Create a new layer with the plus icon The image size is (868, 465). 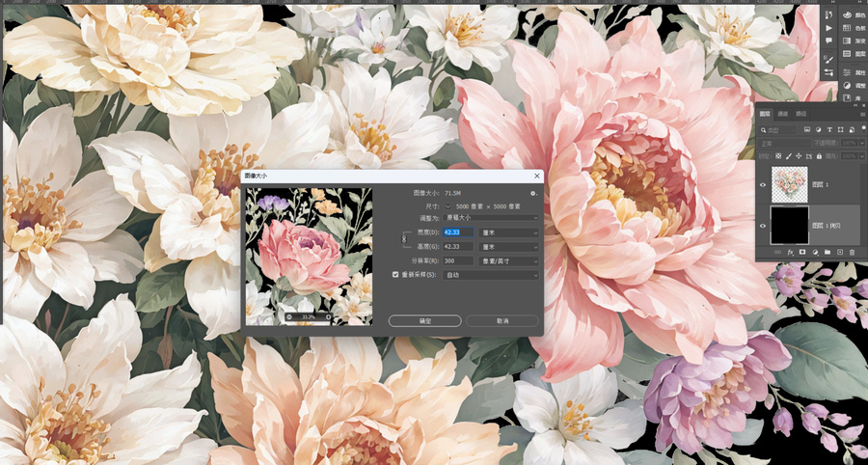[840, 252]
